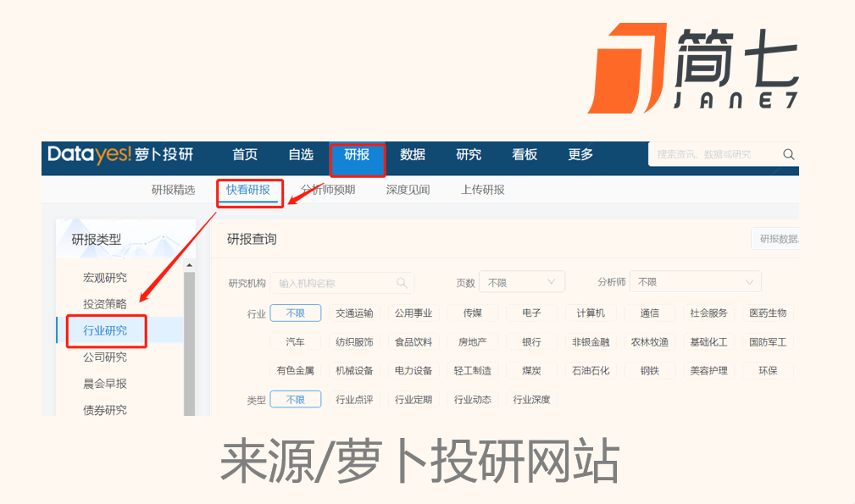Select 机械设备 industry filter
The image size is (855, 504).
(354, 371)
